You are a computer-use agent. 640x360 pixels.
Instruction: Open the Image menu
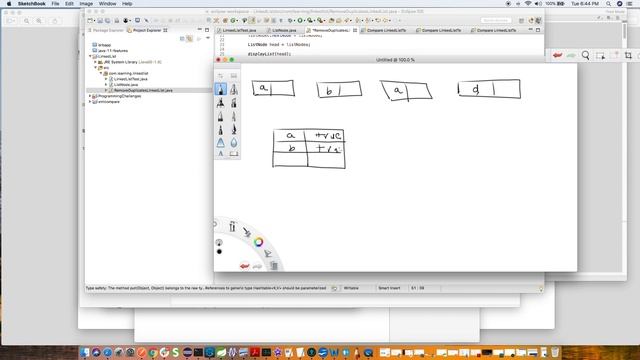click(x=86, y=4)
